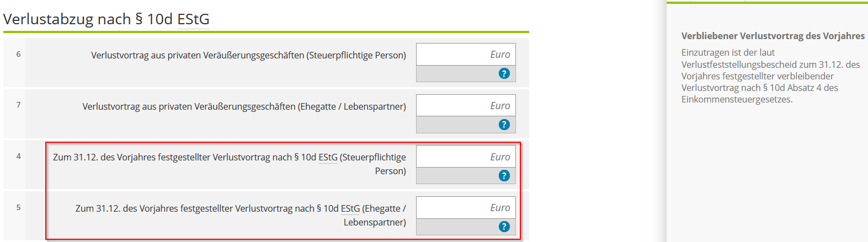Click label 'Verlustvortrag aus privaten Veräußerungsgeschäften (Ehegatte / Lebenspartner)'

[x=244, y=106]
